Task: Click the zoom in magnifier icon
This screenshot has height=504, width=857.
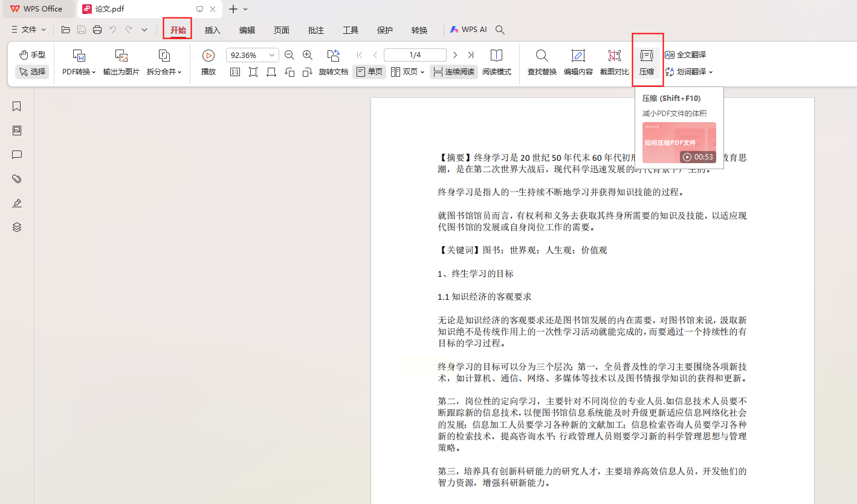Action: (x=308, y=55)
